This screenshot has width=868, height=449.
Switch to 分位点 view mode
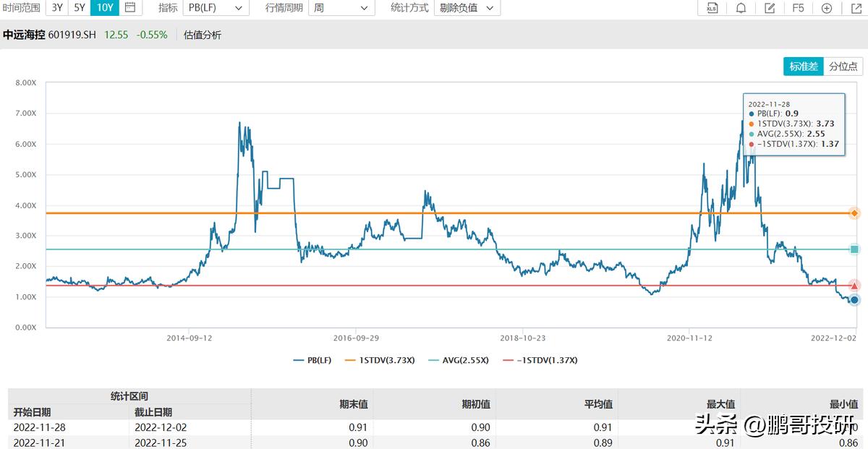pos(845,66)
